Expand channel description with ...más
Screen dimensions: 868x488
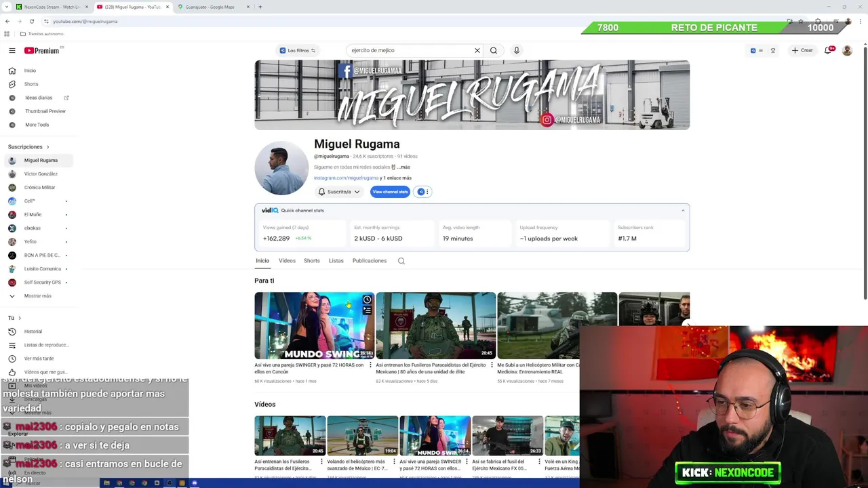point(403,167)
